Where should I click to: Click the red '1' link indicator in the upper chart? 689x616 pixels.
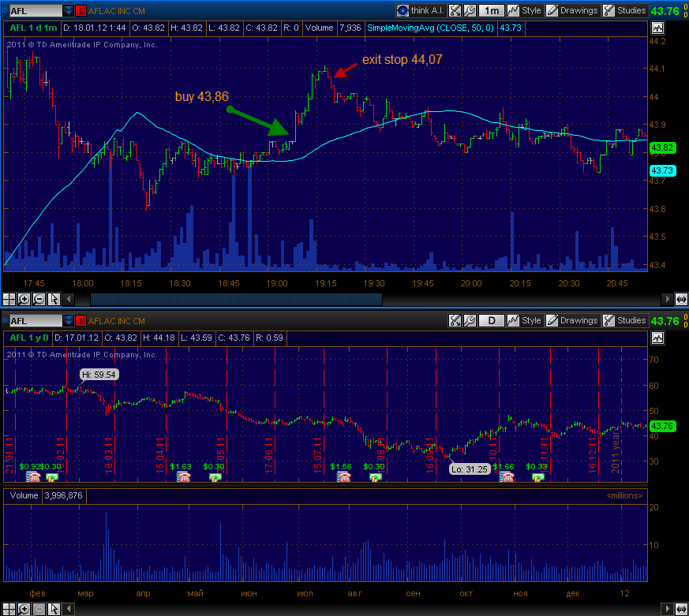point(81,11)
